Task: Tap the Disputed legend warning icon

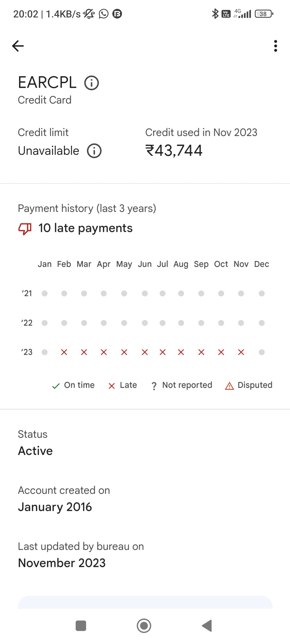Action: point(229,386)
